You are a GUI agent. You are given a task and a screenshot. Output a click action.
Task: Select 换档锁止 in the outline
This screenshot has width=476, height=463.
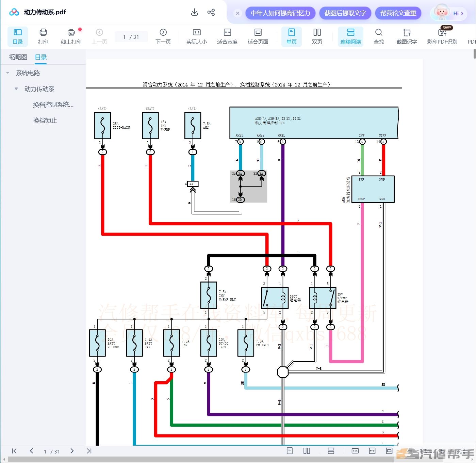coord(45,120)
